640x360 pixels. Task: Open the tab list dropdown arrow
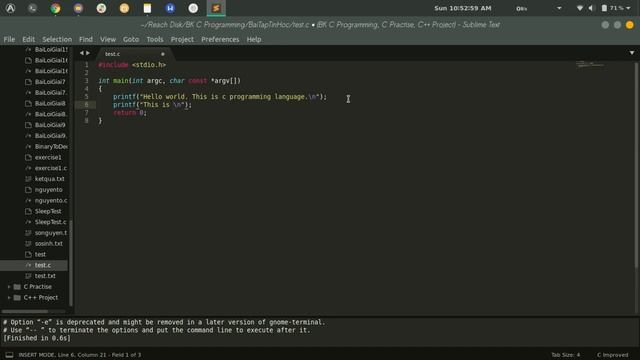tap(631, 53)
